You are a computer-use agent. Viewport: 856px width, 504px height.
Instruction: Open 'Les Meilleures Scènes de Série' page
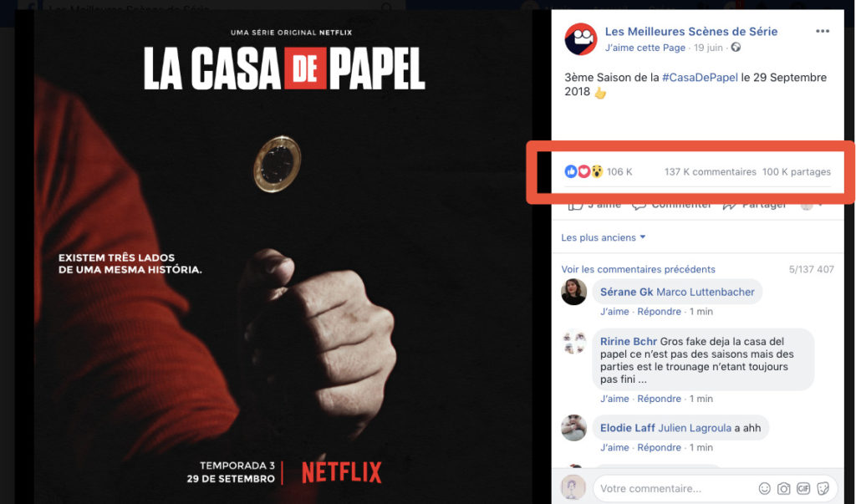(691, 32)
